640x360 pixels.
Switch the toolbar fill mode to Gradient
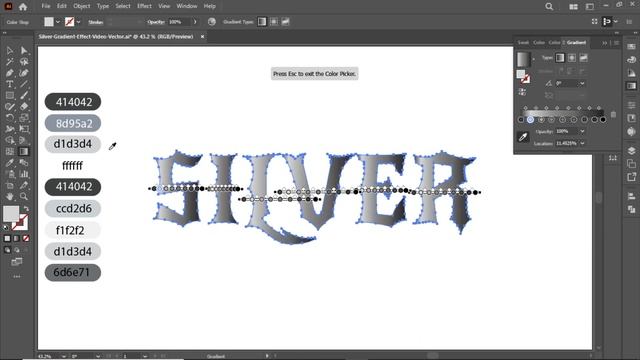click(x=17, y=238)
